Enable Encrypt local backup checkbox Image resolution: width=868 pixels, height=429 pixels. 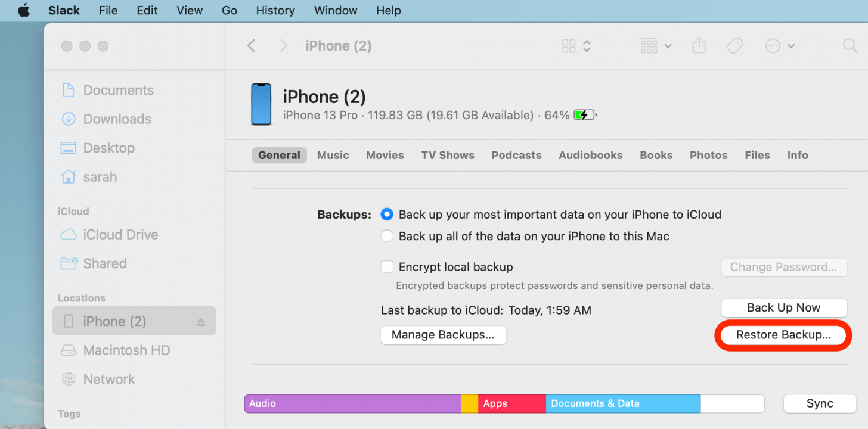(387, 267)
